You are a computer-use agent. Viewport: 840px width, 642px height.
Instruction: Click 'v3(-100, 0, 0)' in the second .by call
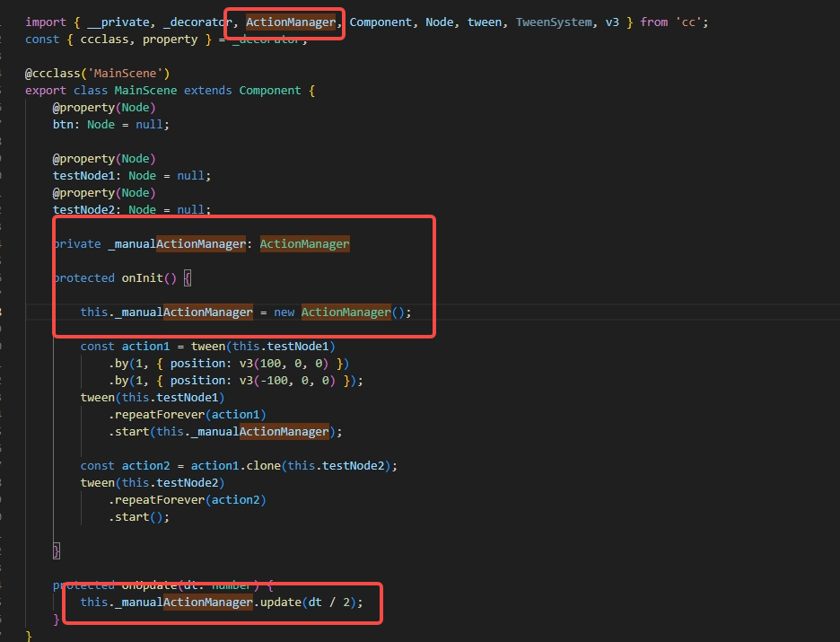pos(287,381)
